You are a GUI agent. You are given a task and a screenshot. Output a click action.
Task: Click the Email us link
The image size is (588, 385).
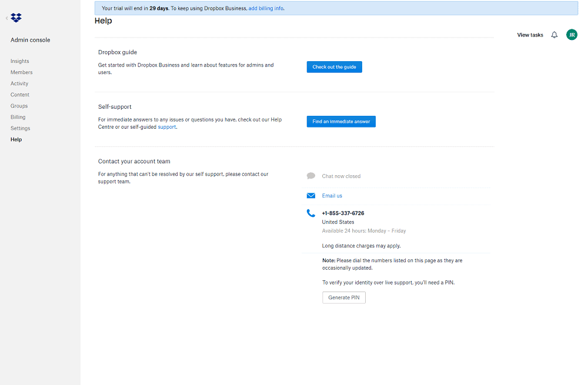(332, 196)
